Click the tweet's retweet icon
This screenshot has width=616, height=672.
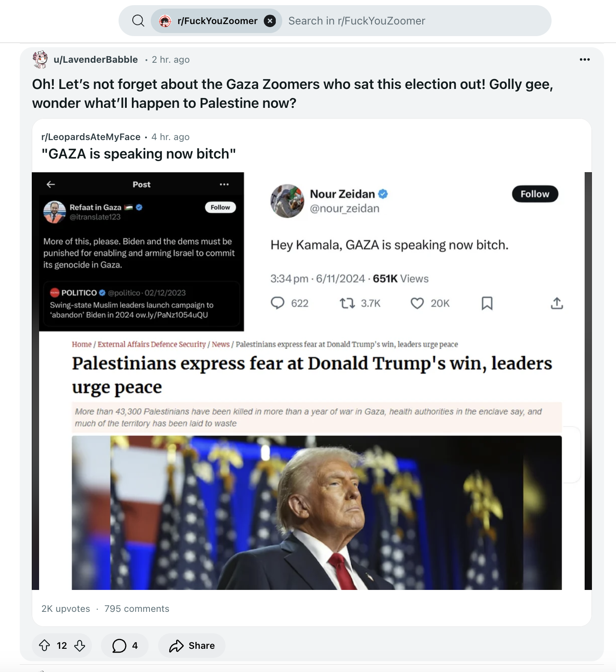click(347, 303)
